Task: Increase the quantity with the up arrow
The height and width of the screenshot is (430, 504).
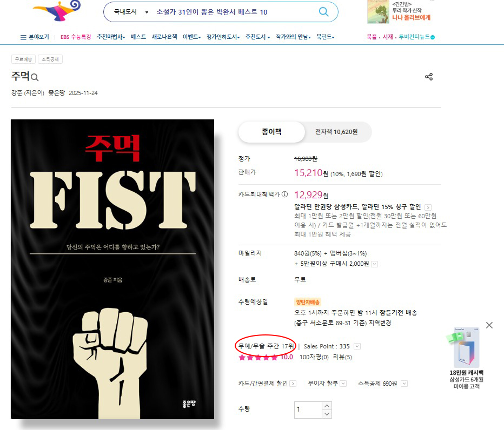Action: click(327, 406)
